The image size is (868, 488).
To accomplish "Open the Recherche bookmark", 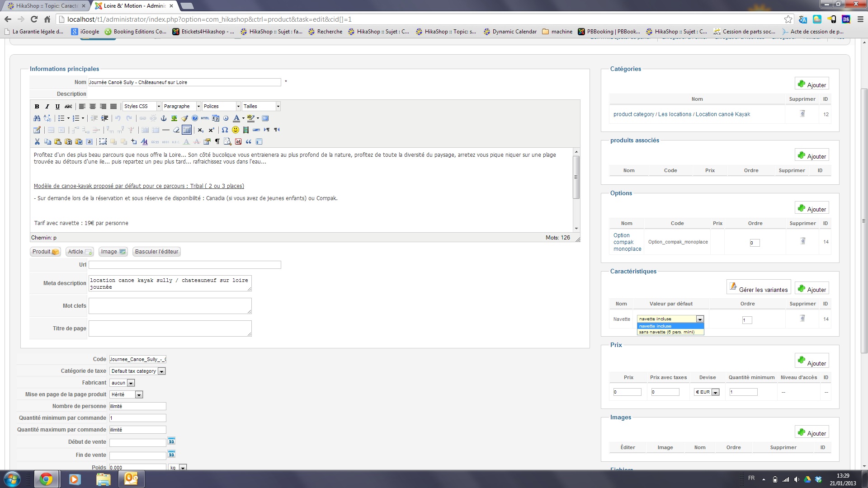I will click(325, 32).
